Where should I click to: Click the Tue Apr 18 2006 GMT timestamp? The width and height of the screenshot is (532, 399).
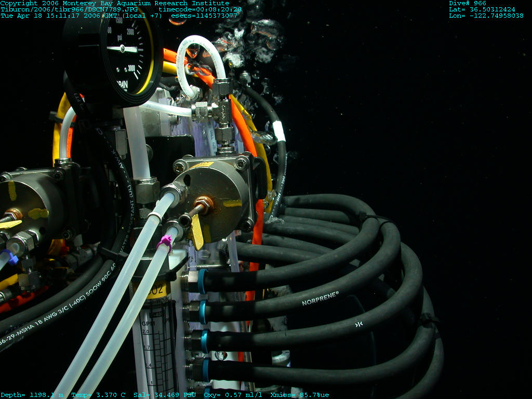pyautogui.click(x=81, y=16)
